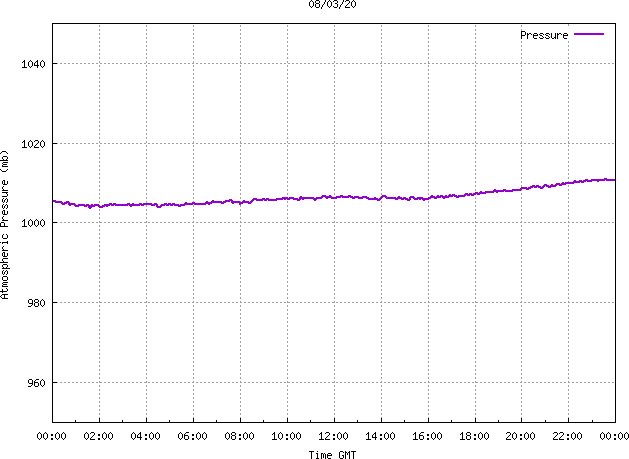
Task: Click the pressure curve at 12:00
Action: coord(334,197)
